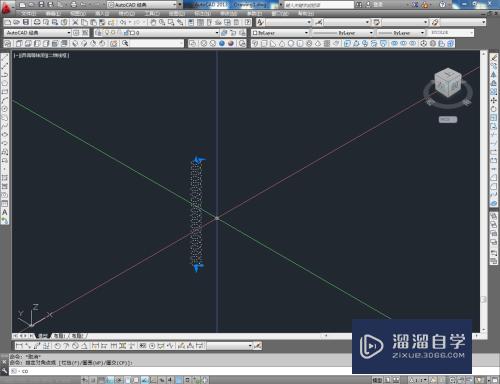This screenshot has width=500, height=384.
Task: Click the Move tool in Modify toolbar
Action: (494, 100)
